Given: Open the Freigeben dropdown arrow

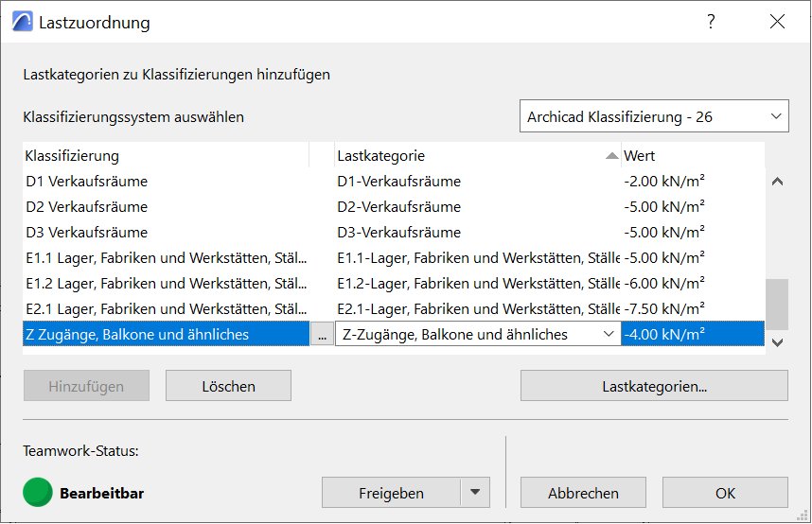Looking at the screenshot, I should click(475, 493).
